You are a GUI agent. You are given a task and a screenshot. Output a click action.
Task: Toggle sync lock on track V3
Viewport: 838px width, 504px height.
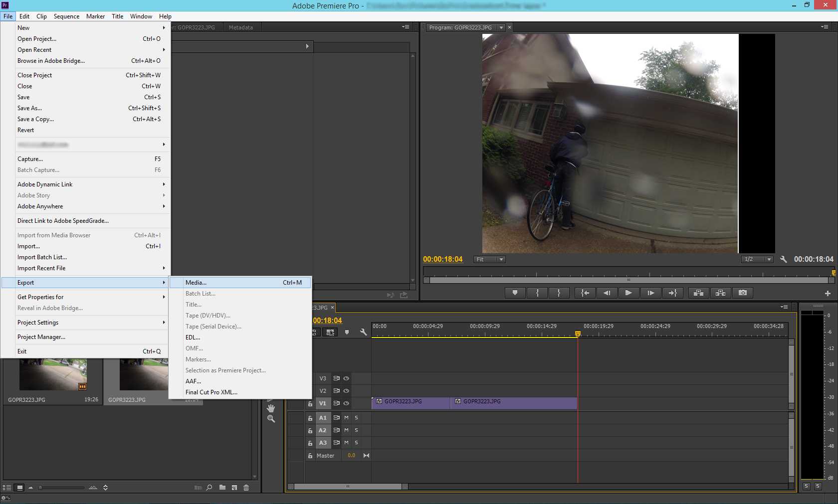point(336,378)
